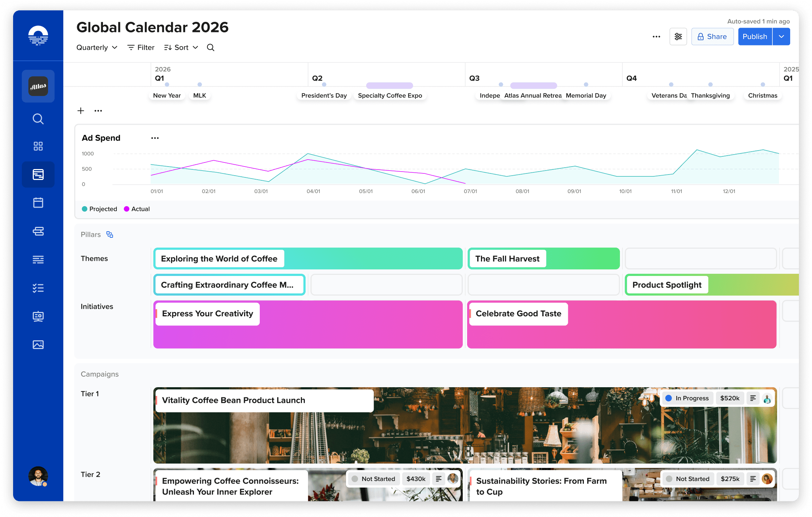The height and width of the screenshot is (517, 812).
Task: Expand the Publish options arrow
Action: pyautogui.click(x=781, y=37)
